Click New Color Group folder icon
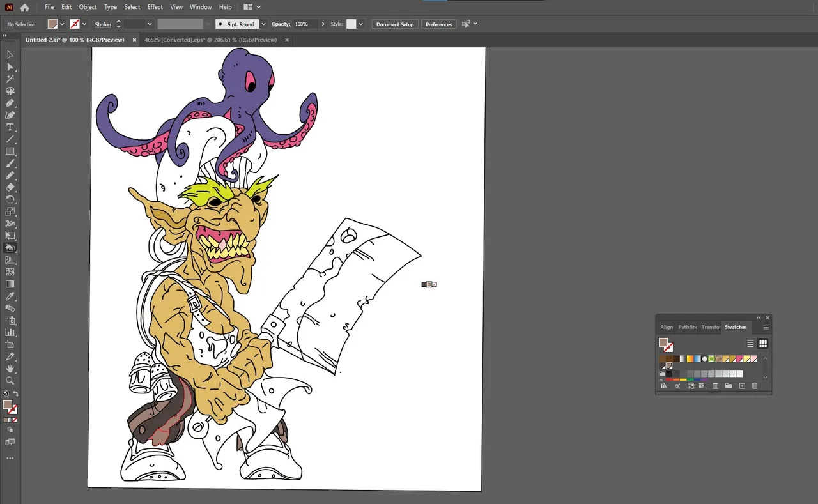818x504 pixels. (x=729, y=386)
